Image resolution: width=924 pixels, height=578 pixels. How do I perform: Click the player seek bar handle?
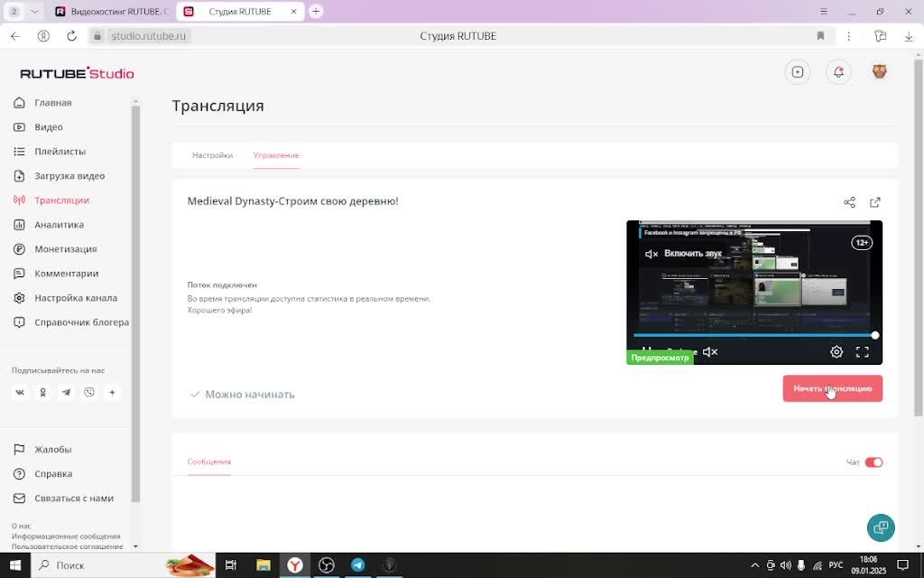[875, 335]
